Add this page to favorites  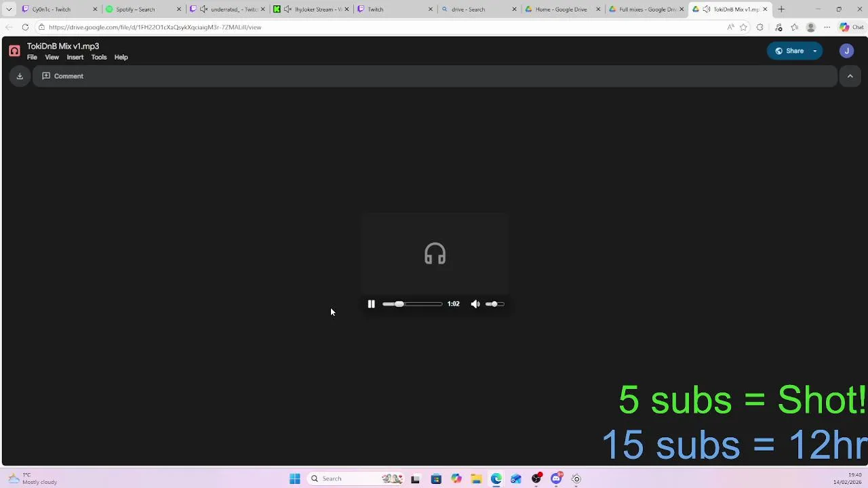[744, 27]
